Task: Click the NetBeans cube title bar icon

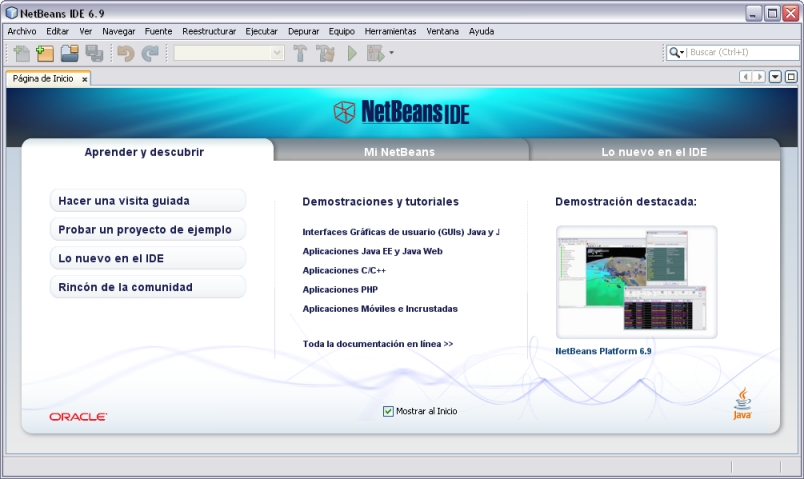Action: pyautogui.click(x=11, y=13)
